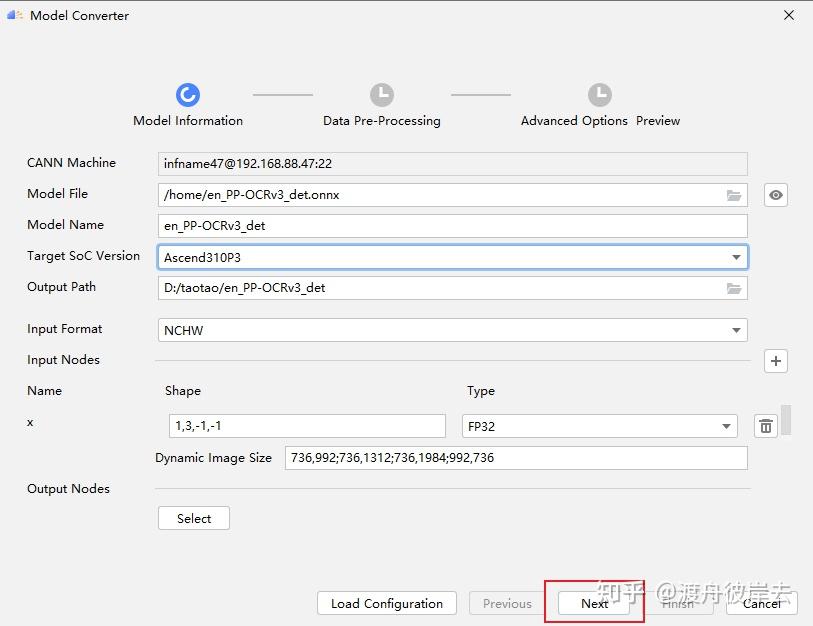The width and height of the screenshot is (813, 626).
Task: Focus the Model Name field
Action: click(453, 226)
